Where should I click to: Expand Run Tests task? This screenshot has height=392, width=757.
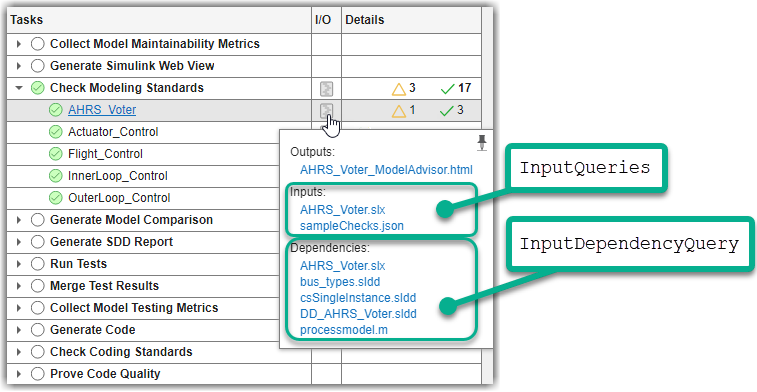click(19, 264)
